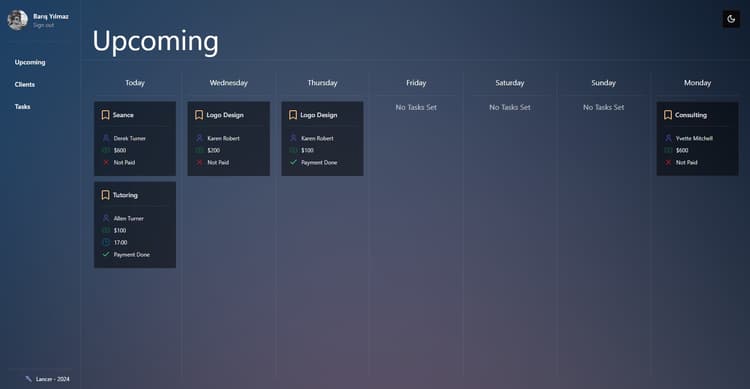Click the money icon on the Seance card
The height and width of the screenshot is (389, 750).
106,150
